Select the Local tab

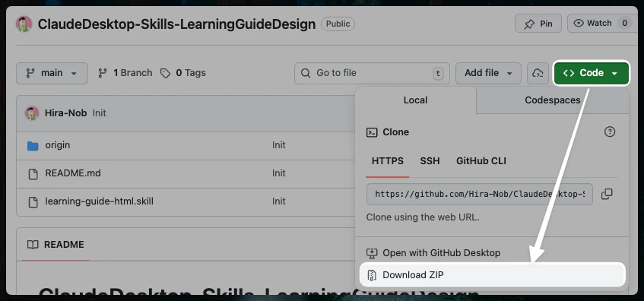click(x=416, y=100)
